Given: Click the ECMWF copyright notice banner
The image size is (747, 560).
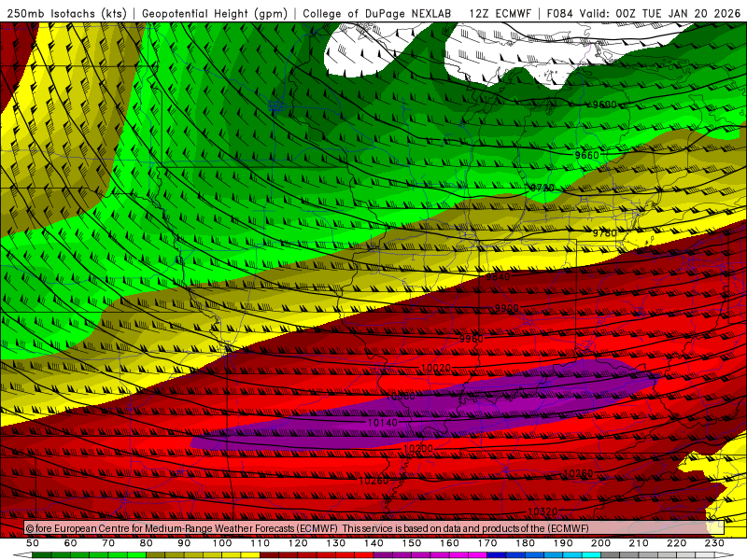Looking at the screenshot, I should [x=374, y=528].
